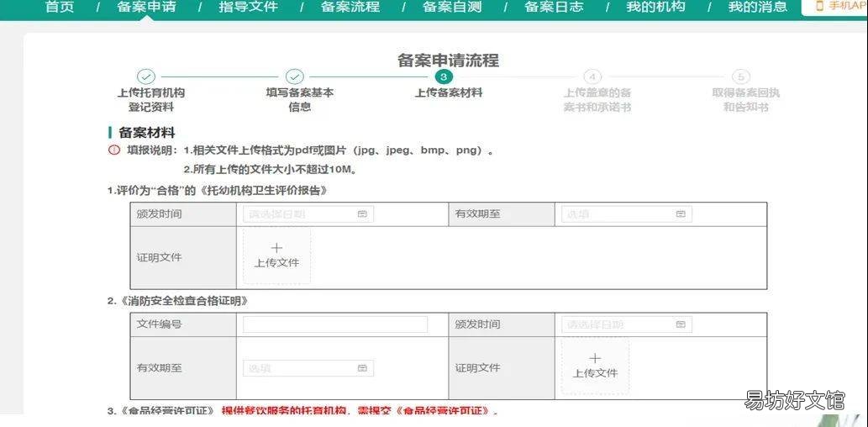Upload 证明文件 for 消防安全检查合格证明
868x427 pixels.
(x=595, y=366)
